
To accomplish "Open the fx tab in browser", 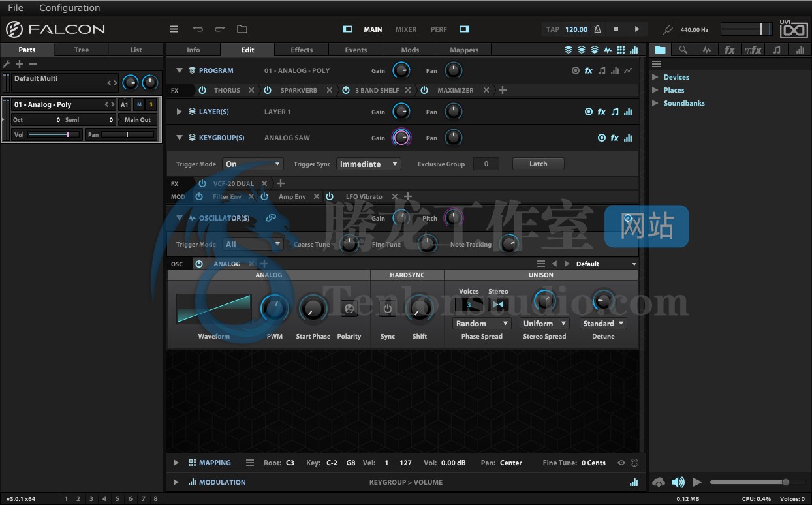I will (x=730, y=50).
